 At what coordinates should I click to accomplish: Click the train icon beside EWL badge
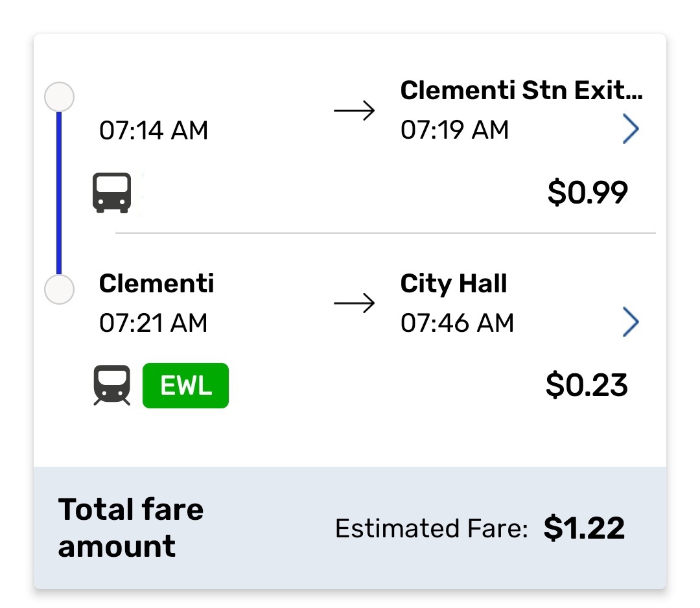pos(112,386)
